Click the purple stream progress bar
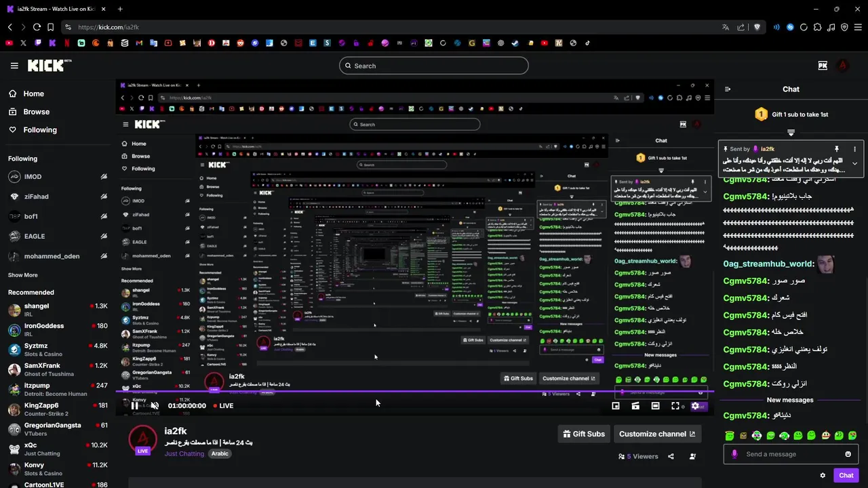868x488 pixels. point(414,392)
